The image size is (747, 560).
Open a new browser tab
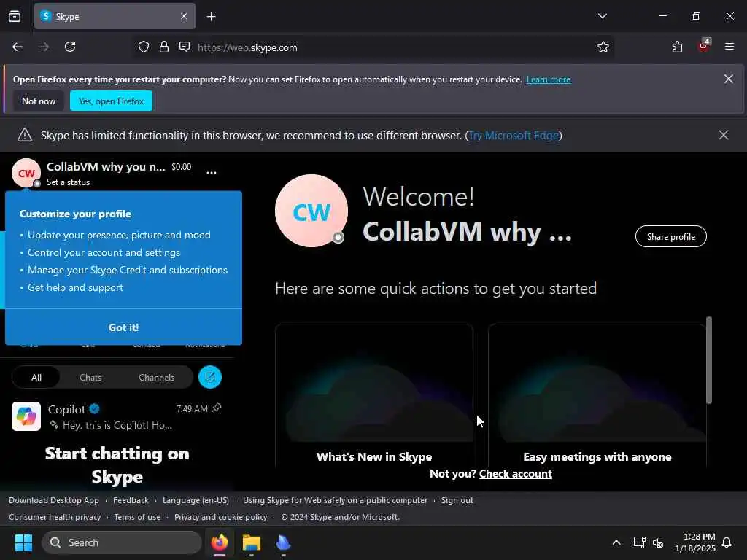211,17
